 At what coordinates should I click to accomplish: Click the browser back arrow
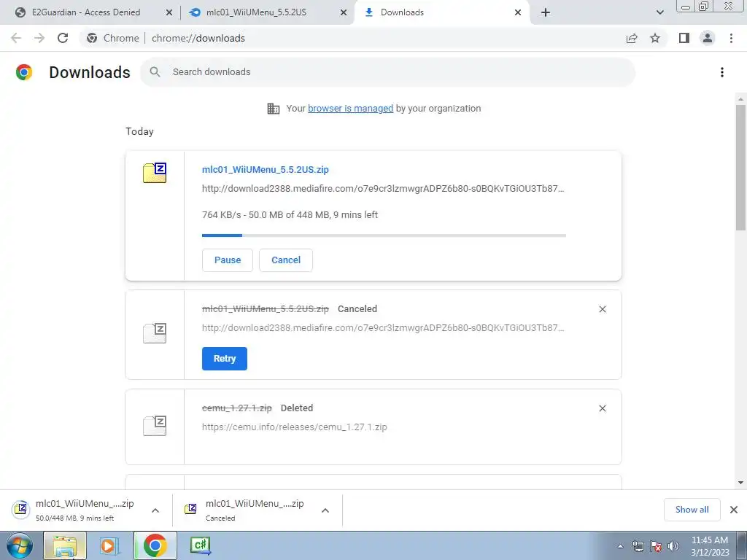16,38
